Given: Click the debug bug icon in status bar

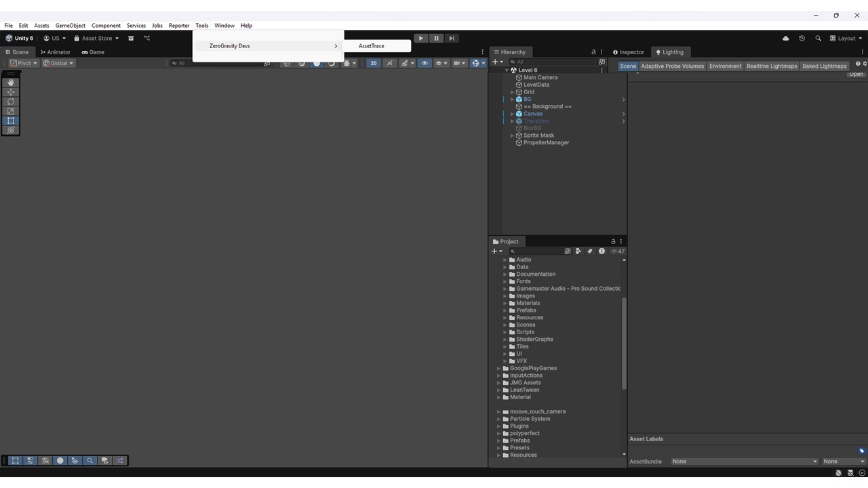Looking at the screenshot, I should coord(839,473).
